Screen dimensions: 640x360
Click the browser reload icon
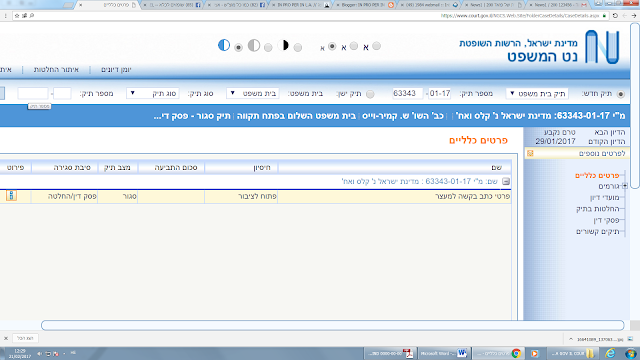pyautogui.click(x=615, y=16)
